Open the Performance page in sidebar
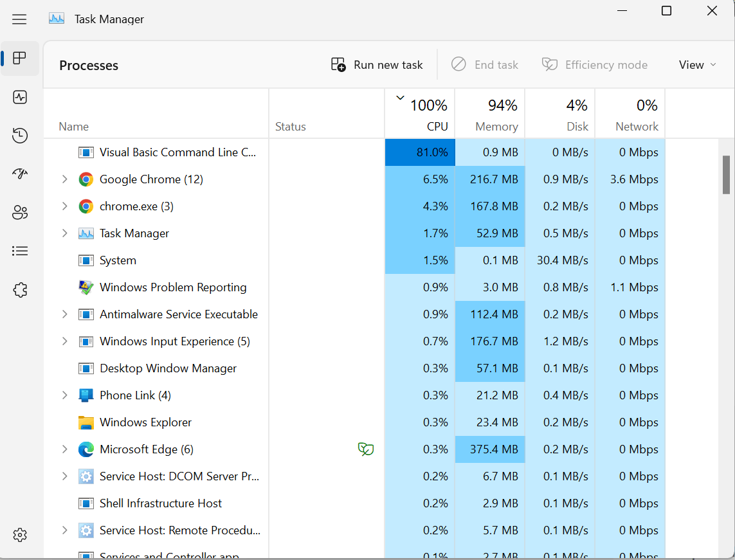Image resolution: width=735 pixels, height=560 pixels. (x=20, y=97)
